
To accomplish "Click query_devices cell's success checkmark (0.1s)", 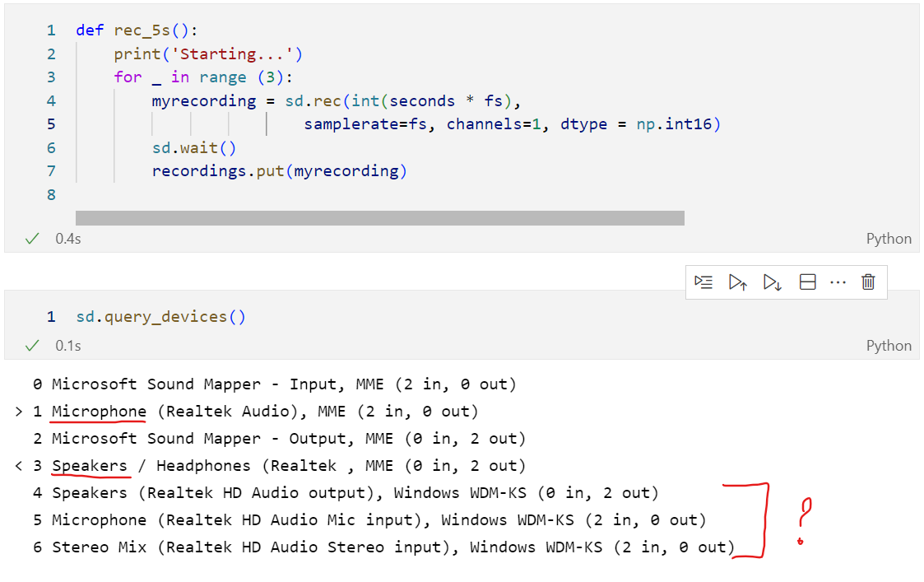I will click(32, 345).
